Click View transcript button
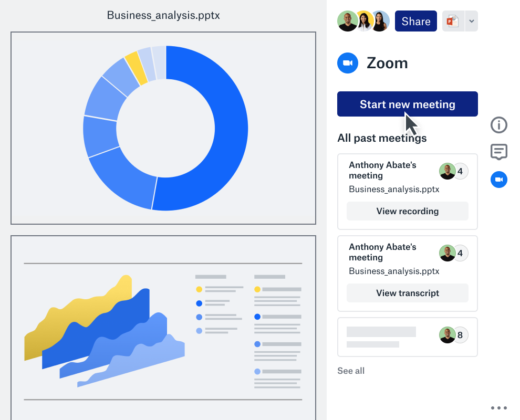 pyautogui.click(x=407, y=293)
